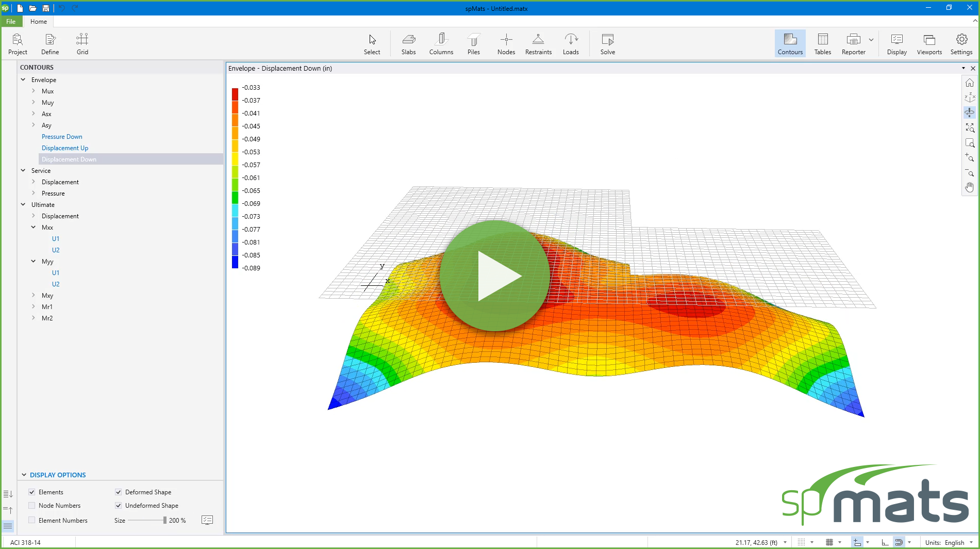Check the Element Numbers box

32,520
